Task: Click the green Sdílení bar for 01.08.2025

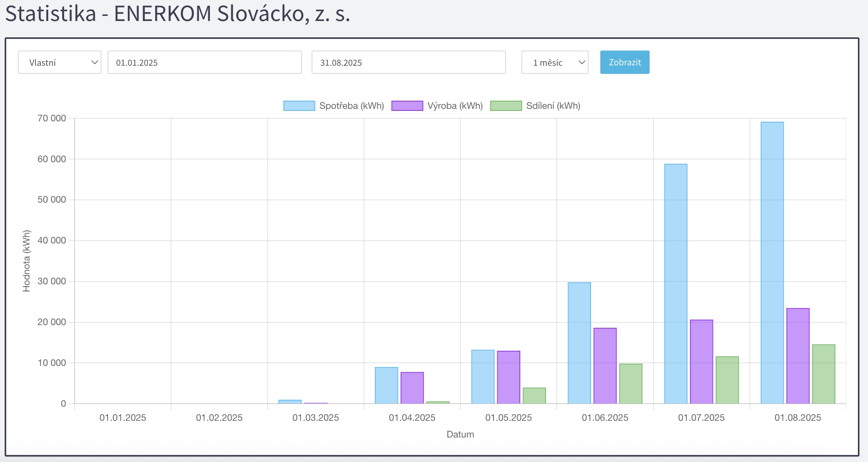Action: 823,374
